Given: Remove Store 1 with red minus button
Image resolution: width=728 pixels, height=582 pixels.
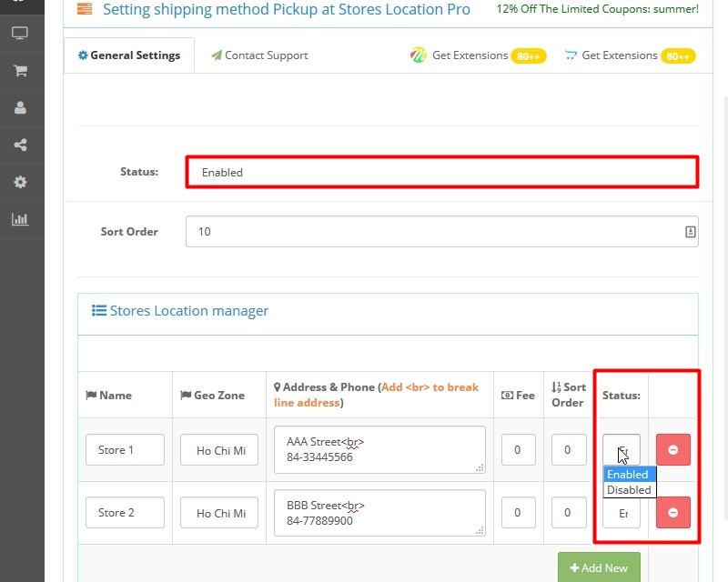Looking at the screenshot, I should pyautogui.click(x=672, y=449).
